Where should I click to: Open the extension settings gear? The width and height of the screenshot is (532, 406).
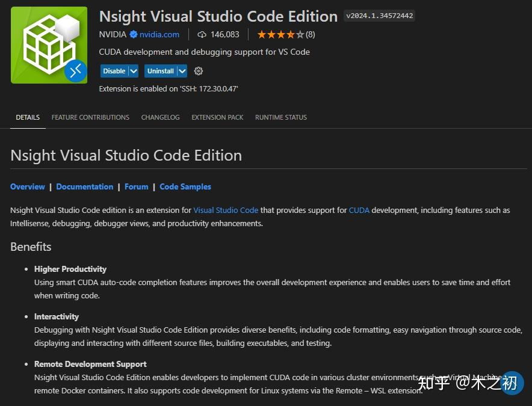click(x=199, y=71)
